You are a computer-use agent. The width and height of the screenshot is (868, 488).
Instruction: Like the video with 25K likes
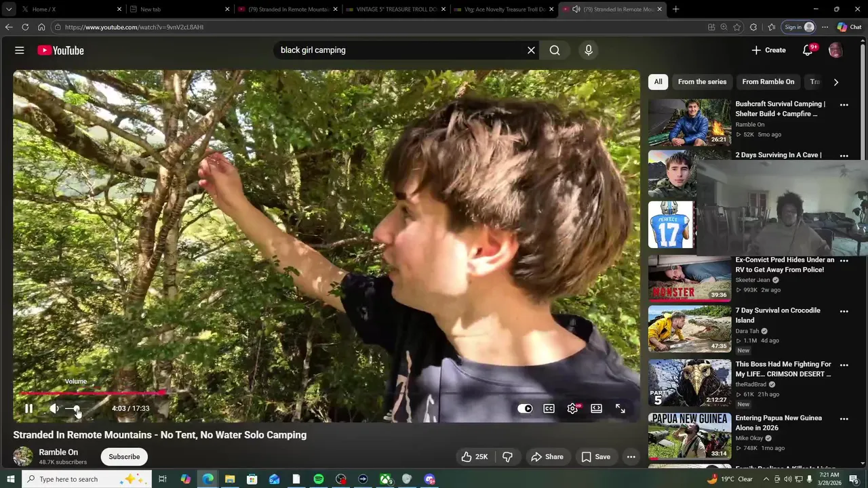coord(474,457)
